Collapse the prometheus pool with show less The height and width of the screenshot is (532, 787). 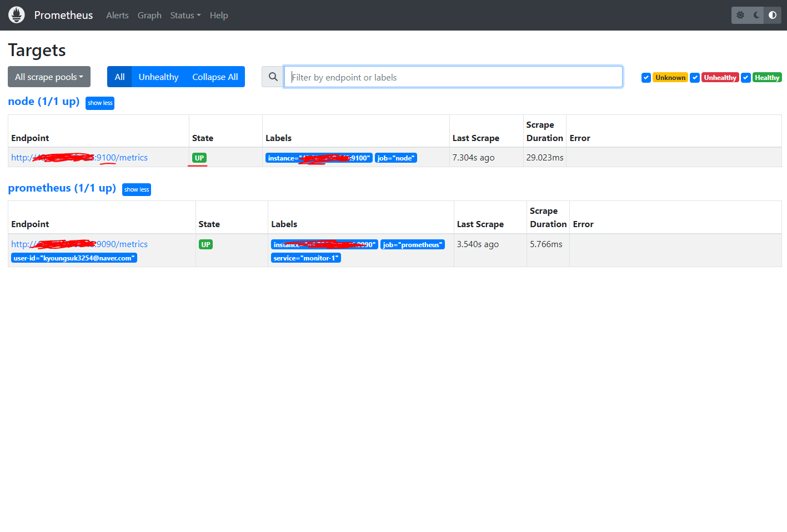[x=137, y=189]
